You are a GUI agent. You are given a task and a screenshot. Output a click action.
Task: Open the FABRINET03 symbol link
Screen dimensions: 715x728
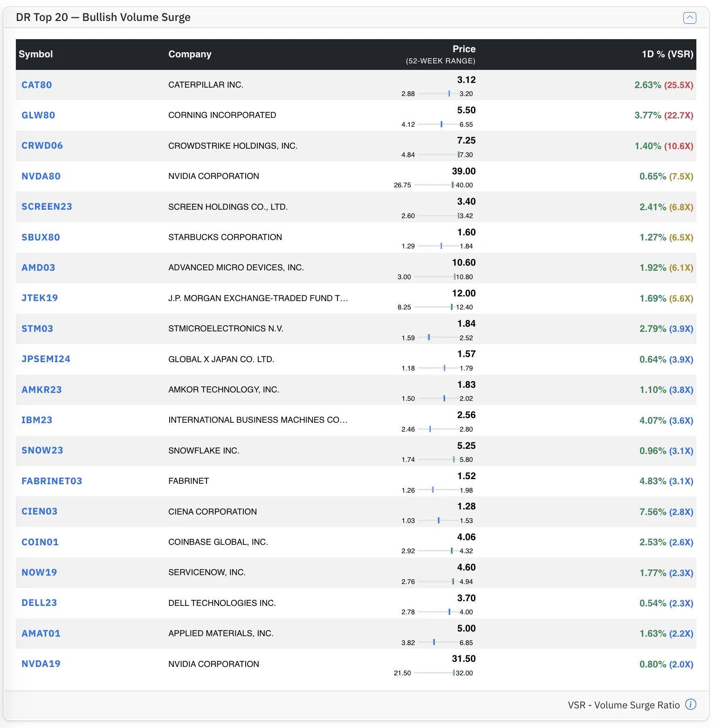[x=52, y=481]
